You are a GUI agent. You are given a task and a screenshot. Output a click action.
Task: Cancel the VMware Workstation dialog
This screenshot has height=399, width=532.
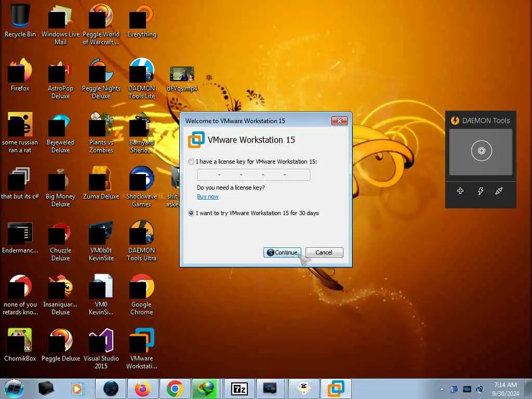point(324,252)
